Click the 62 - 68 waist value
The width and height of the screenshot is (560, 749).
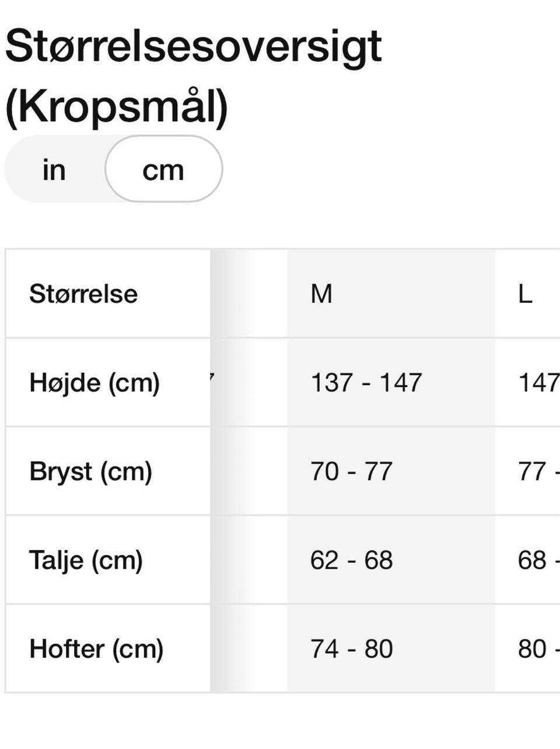pos(352,560)
